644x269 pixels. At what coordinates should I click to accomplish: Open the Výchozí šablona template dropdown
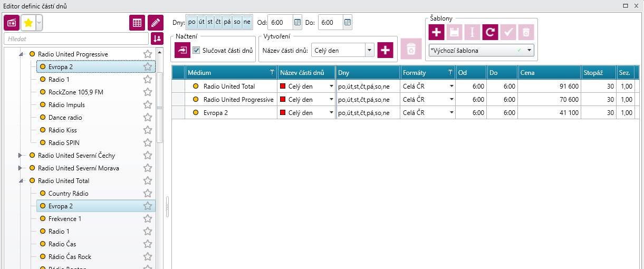pyautogui.click(x=482, y=51)
